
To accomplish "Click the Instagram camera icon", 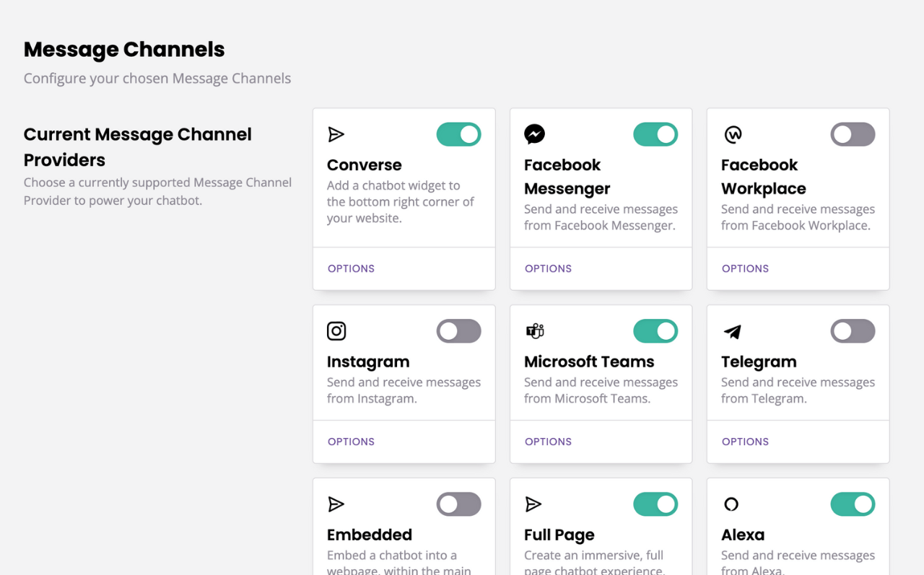I will [336, 330].
